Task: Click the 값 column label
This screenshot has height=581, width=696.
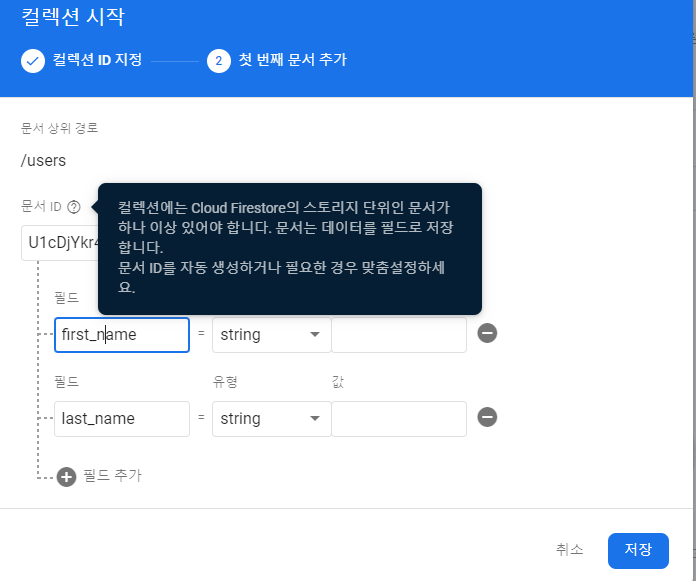Action: [x=338, y=381]
